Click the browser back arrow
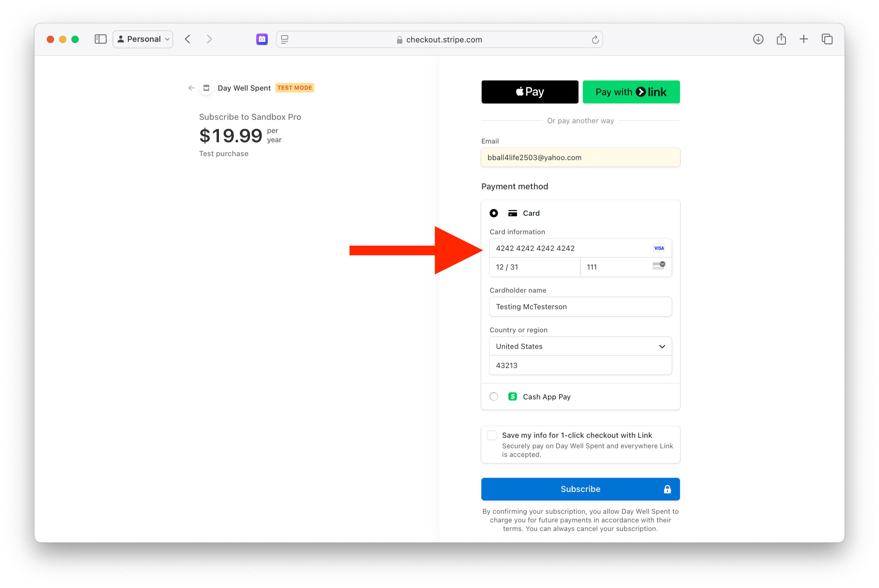 click(x=188, y=39)
